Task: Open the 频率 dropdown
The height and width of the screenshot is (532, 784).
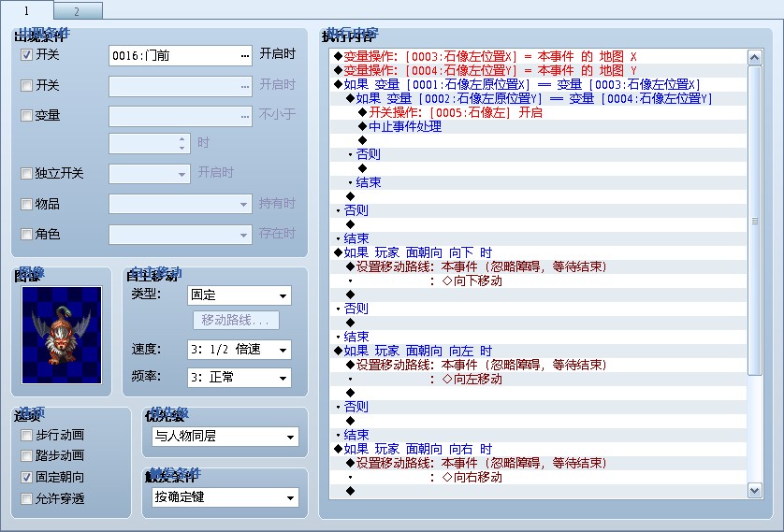Action: tap(239, 378)
